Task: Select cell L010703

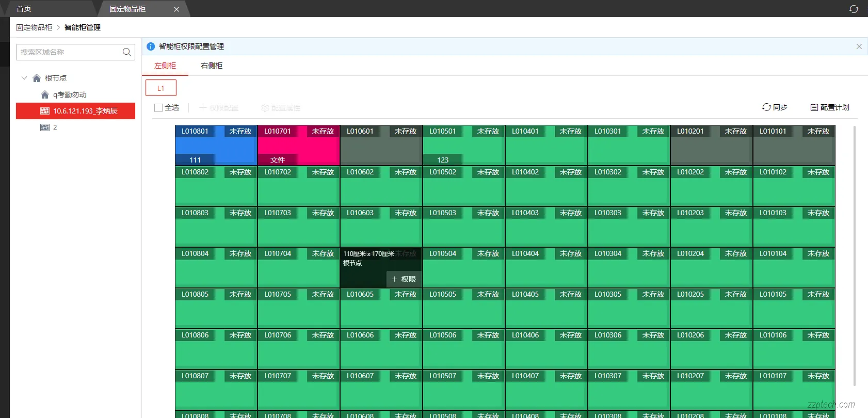Action: click(x=299, y=227)
